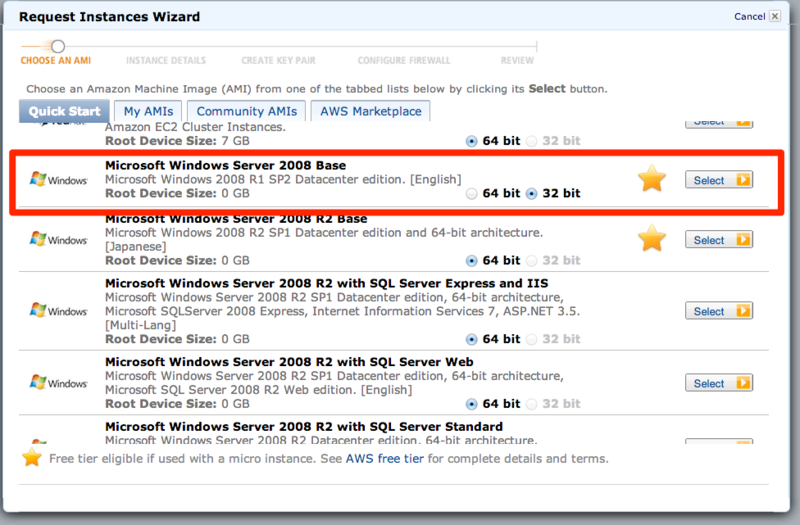
Task: Select 32 bit for Windows Server 2008 R2 Base
Action: (531, 261)
